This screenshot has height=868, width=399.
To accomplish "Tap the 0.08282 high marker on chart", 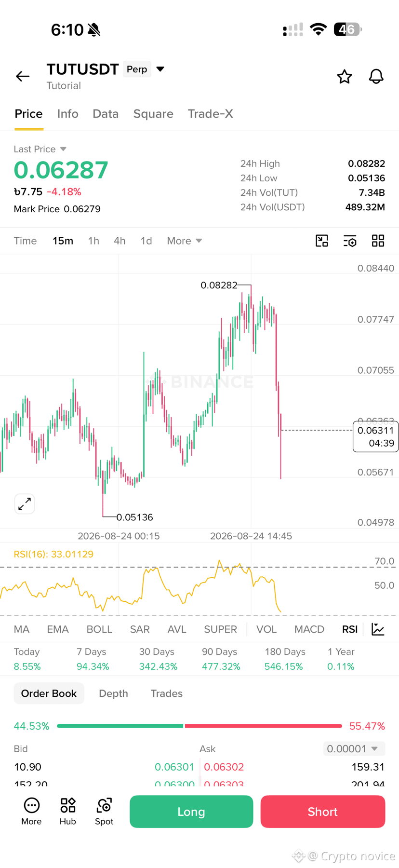I will click(219, 285).
